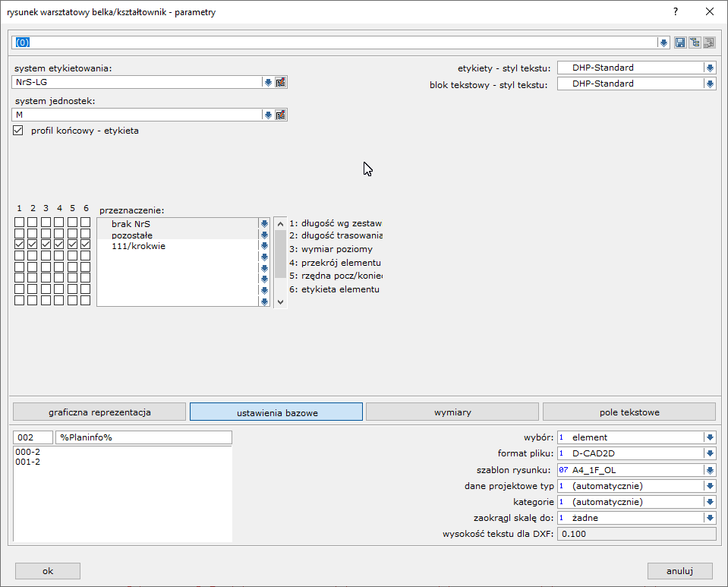
Task: Open the tree structure icon beside save
Action: (695, 43)
